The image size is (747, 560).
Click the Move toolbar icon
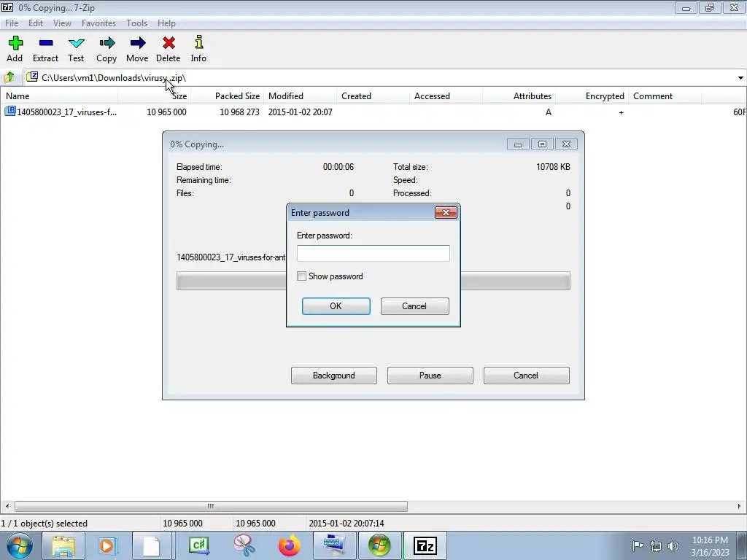coord(137,43)
